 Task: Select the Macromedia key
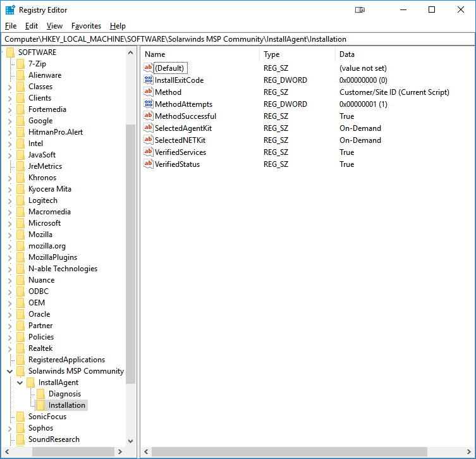tap(49, 212)
